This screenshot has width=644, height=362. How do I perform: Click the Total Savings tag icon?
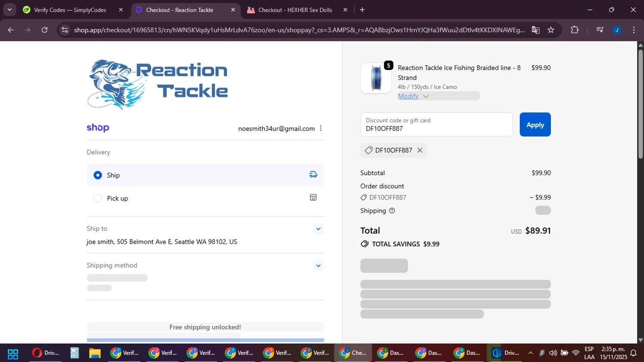point(365,244)
